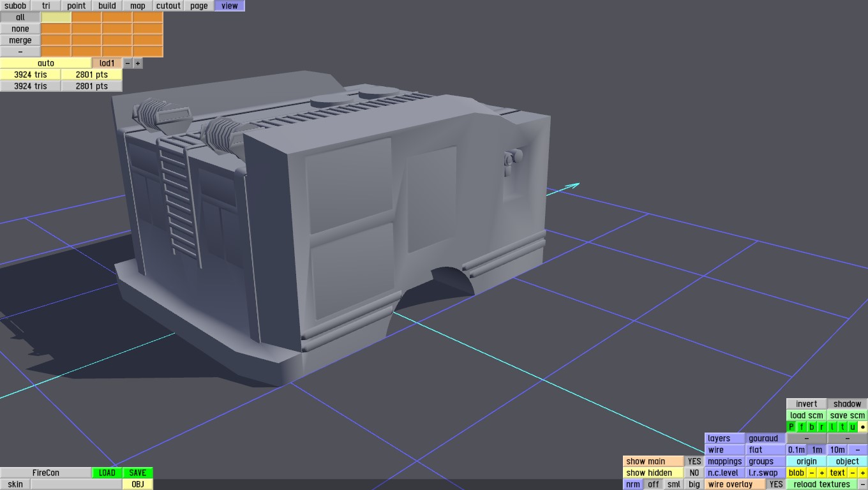The width and height of the screenshot is (868, 490).
Task: Select the green P view preset
Action: [x=791, y=427]
